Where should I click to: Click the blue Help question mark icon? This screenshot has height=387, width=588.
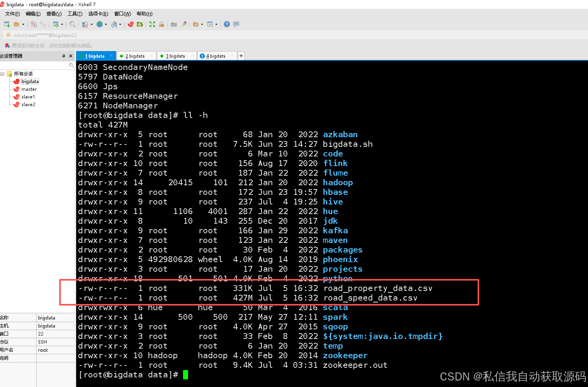point(227,24)
